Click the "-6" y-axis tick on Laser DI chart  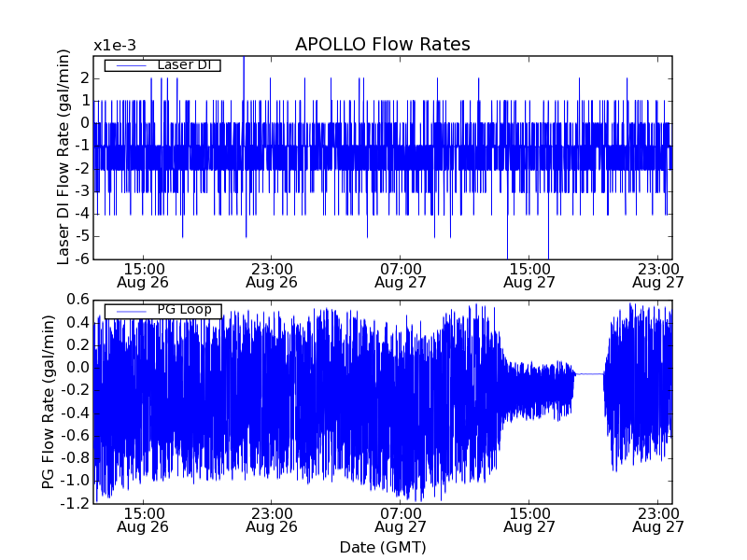tap(82, 259)
